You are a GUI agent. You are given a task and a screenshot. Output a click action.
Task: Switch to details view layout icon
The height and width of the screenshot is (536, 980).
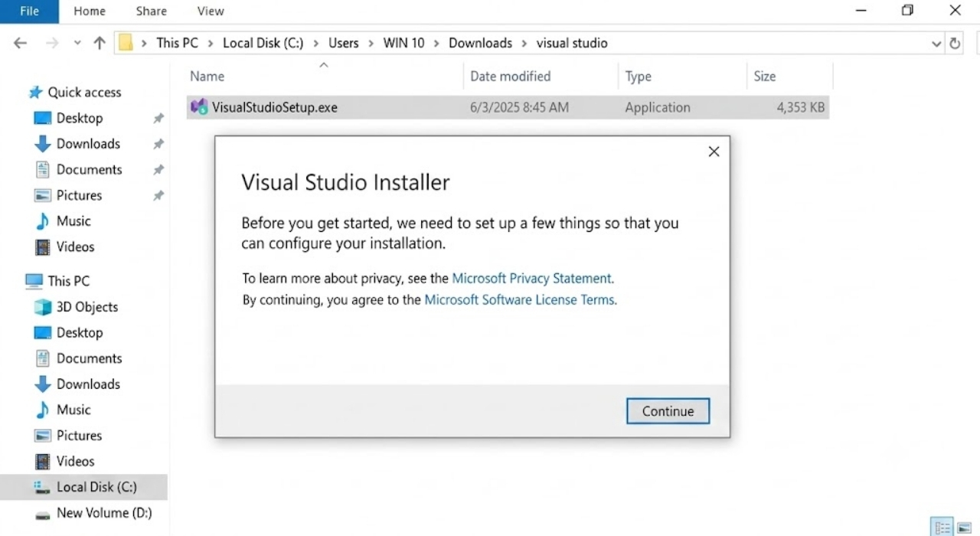coord(942,527)
